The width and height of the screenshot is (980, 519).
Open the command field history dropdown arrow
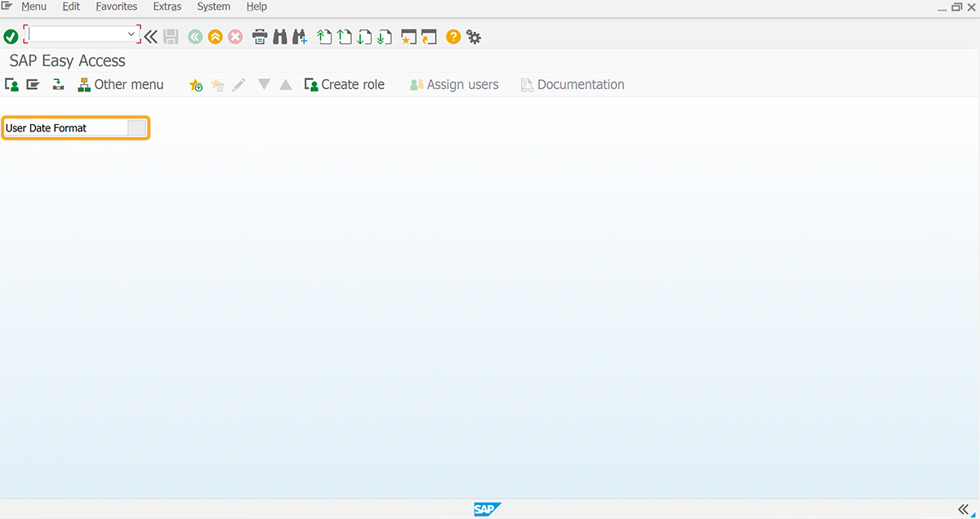[x=131, y=34]
